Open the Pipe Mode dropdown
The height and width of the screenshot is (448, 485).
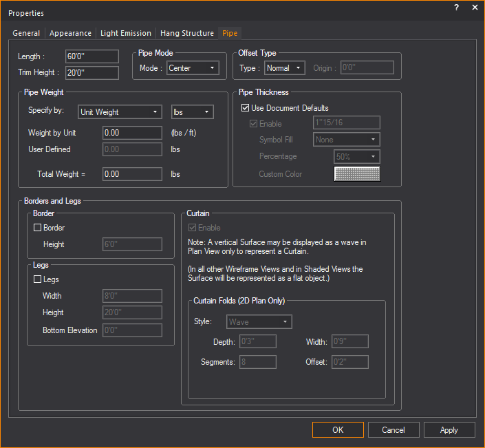pyautogui.click(x=193, y=68)
